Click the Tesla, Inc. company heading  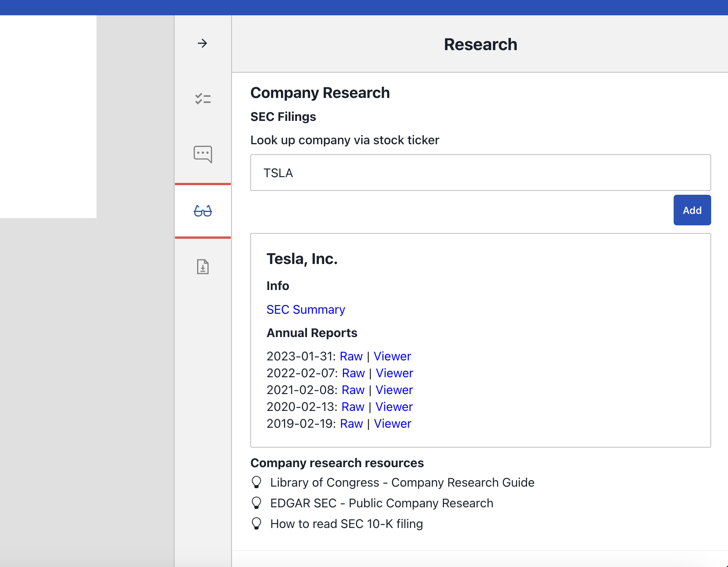coord(302,259)
